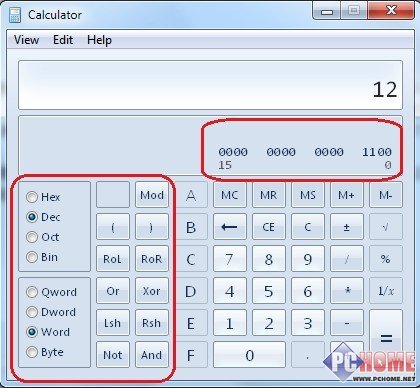Click the multiply asterisk button
The width and height of the screenshot is (420, 388).
[x=347, y=291]
